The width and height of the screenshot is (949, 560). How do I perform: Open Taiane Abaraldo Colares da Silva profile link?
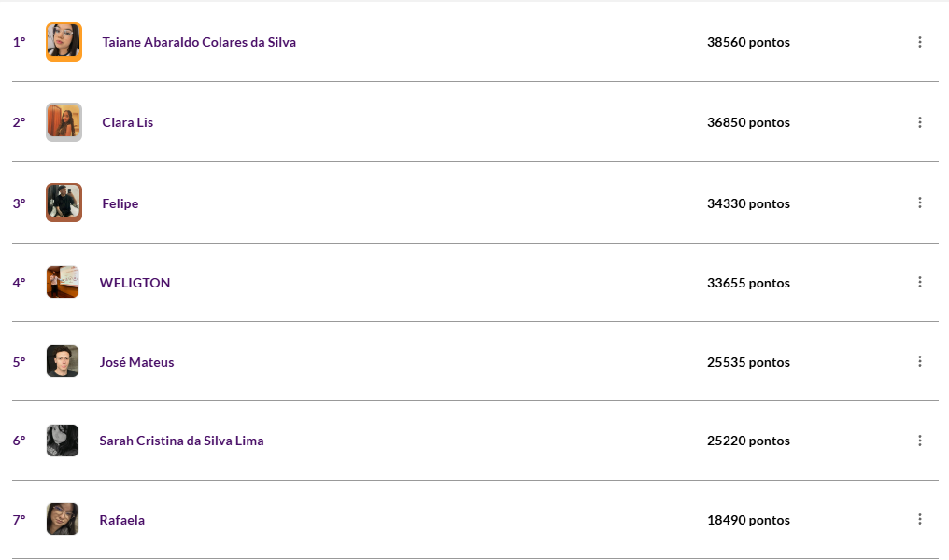pos(199,42)
